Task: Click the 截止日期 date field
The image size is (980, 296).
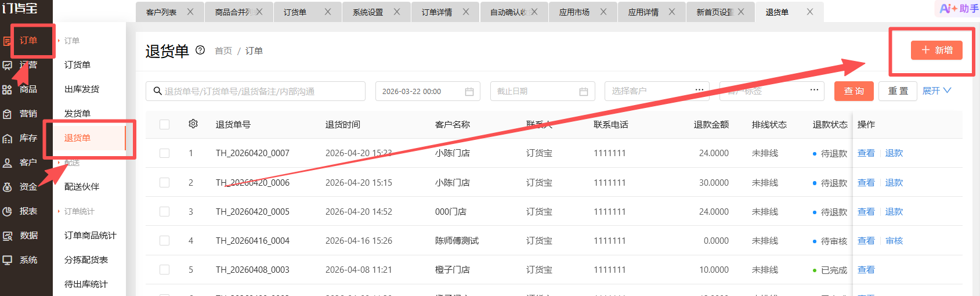Action: pos(543,91)
